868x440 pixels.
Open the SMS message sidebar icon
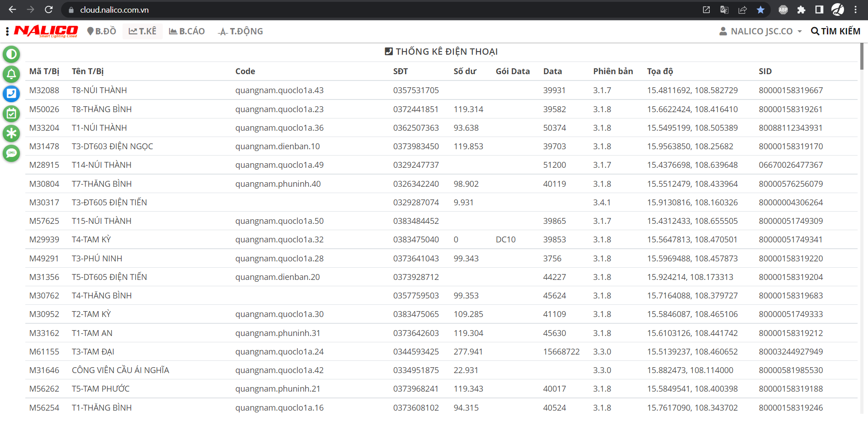pyautogui.click(x=11, y=153)
